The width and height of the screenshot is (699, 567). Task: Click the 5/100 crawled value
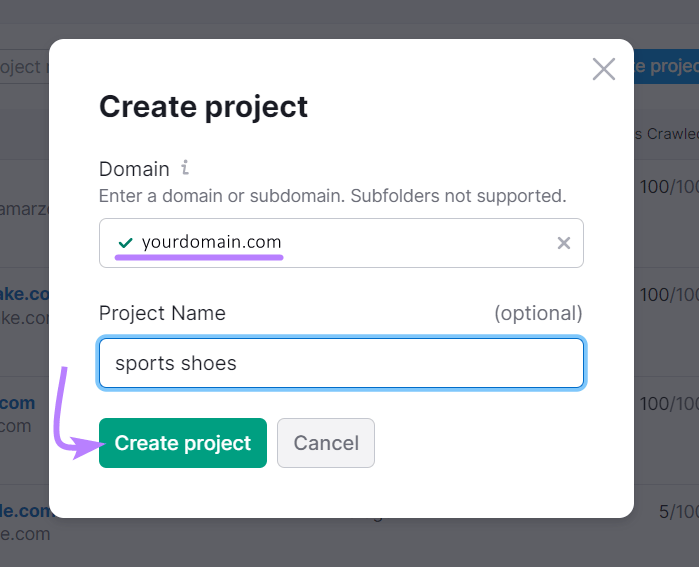click(x=677, y=511)
